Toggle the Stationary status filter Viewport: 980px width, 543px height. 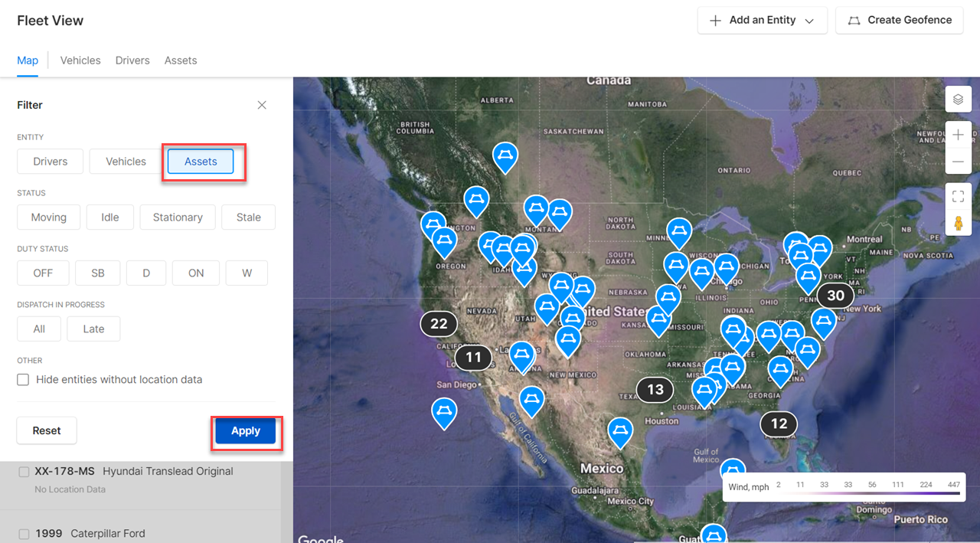click(178, 218)
